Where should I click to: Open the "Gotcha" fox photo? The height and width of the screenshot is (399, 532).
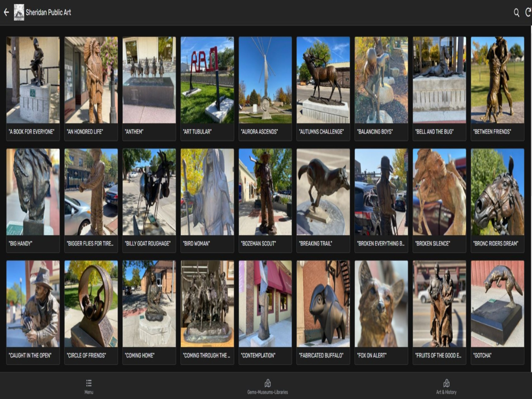click(497, 304)
